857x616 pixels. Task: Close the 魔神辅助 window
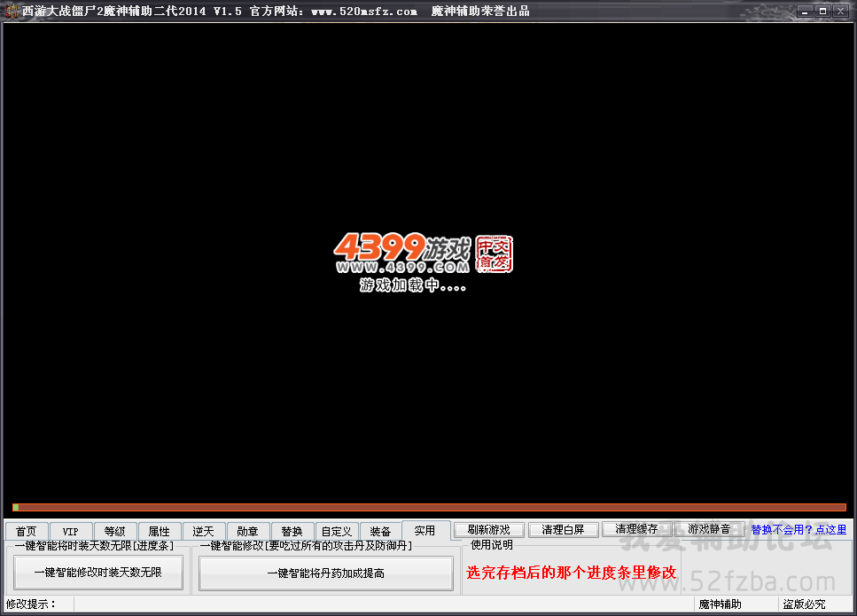click(840, 11)
